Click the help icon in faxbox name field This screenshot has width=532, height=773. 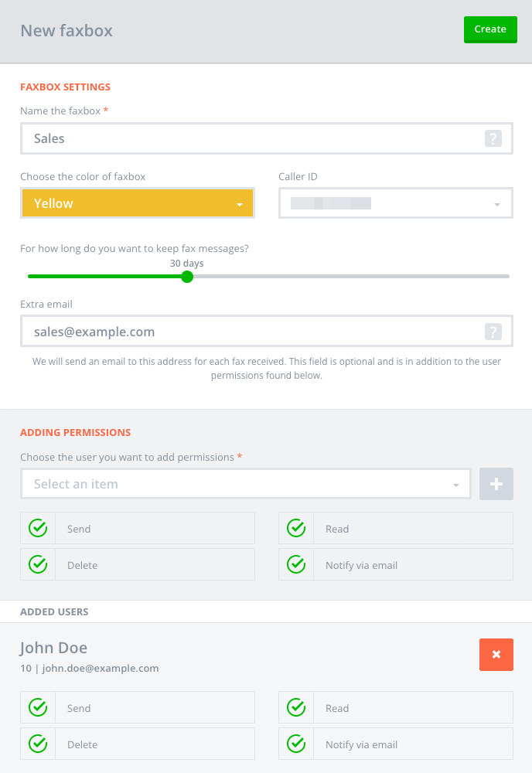[493, 139]
